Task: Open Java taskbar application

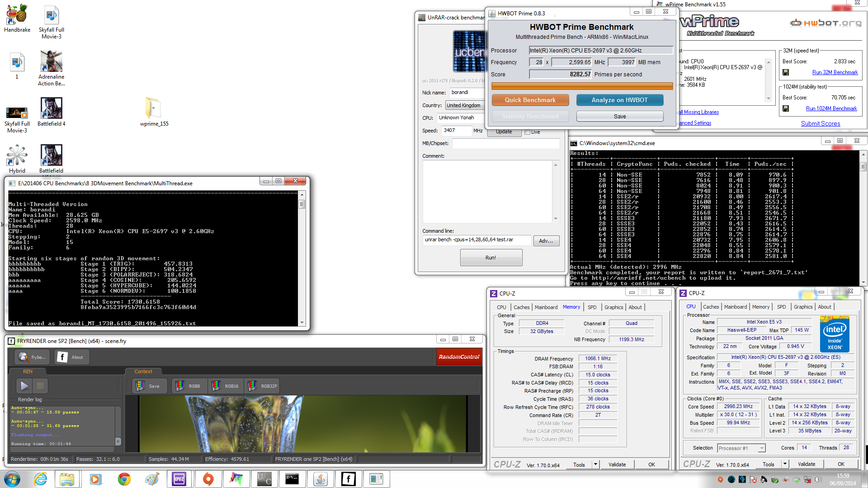Action: click(320, 479)
